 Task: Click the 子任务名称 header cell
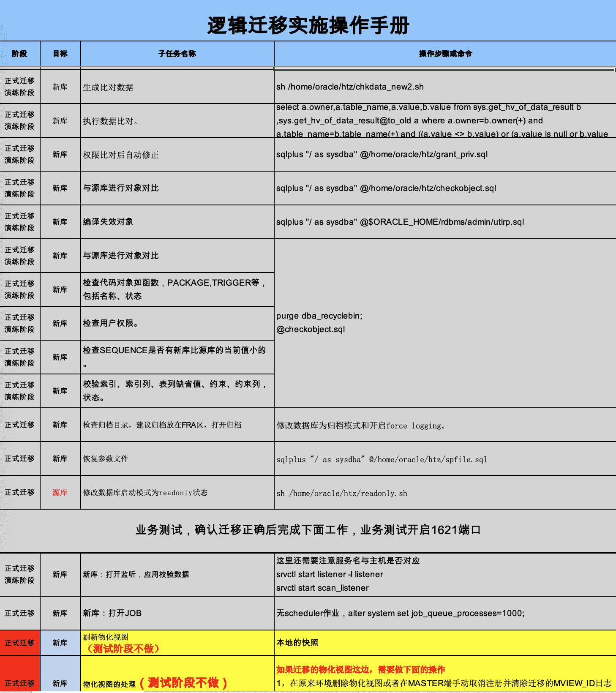tap(177, 54)
